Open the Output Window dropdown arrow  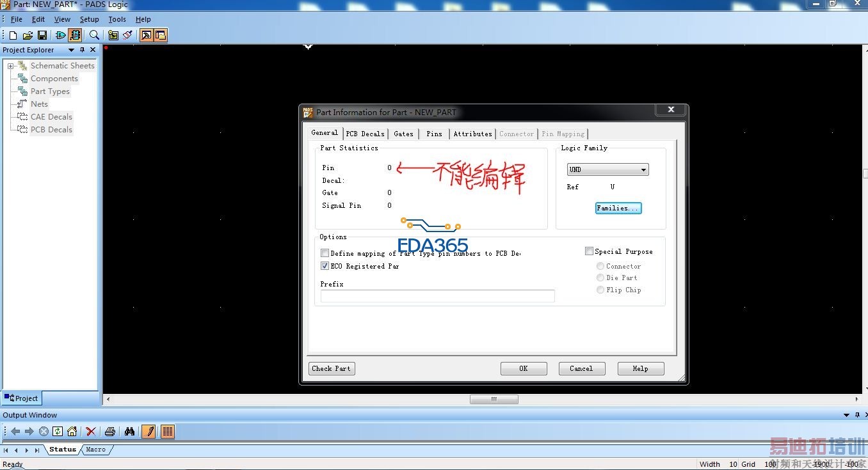[x=847, y=415]
